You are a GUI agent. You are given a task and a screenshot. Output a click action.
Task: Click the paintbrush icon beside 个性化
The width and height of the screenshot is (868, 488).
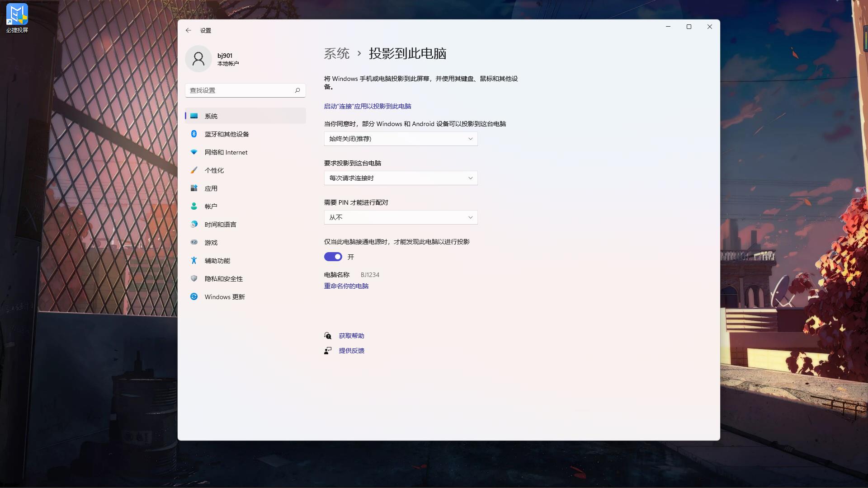pos(194,170)
